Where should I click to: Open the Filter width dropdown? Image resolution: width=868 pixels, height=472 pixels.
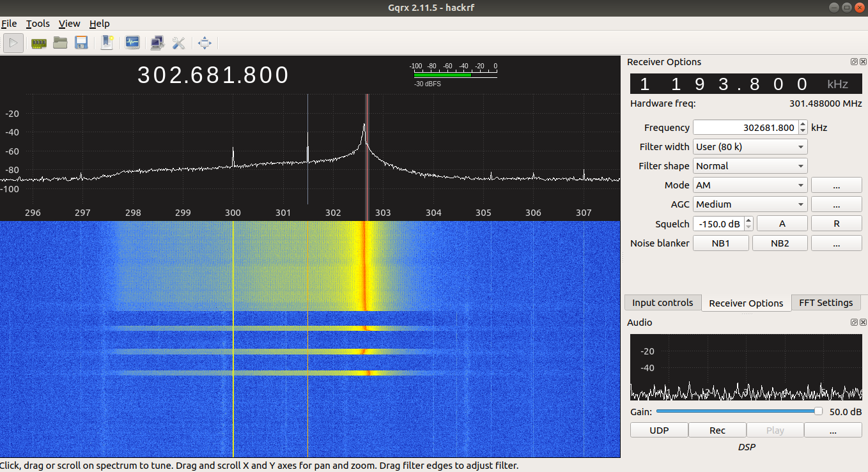[x=750, y=147]
